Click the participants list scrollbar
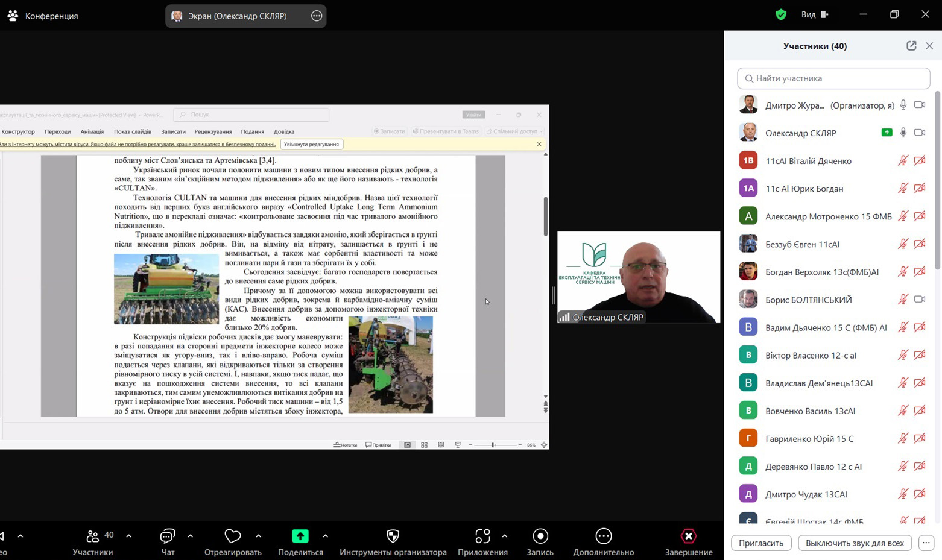 click(x=937, y=181)
